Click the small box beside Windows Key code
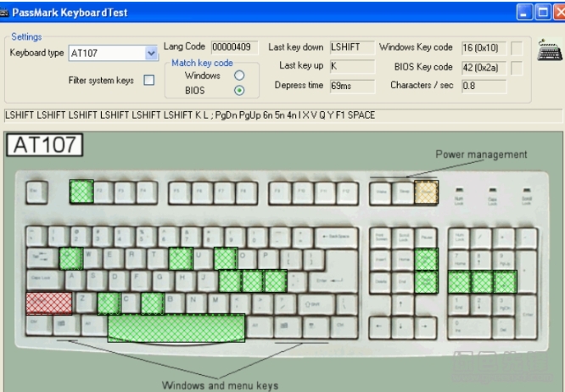 tap(517, 48)
